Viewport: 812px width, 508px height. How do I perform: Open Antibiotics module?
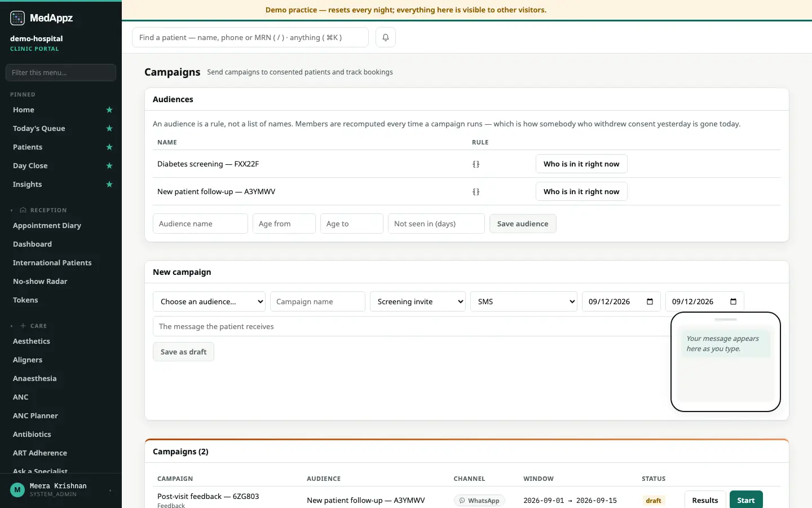[32, 435]
